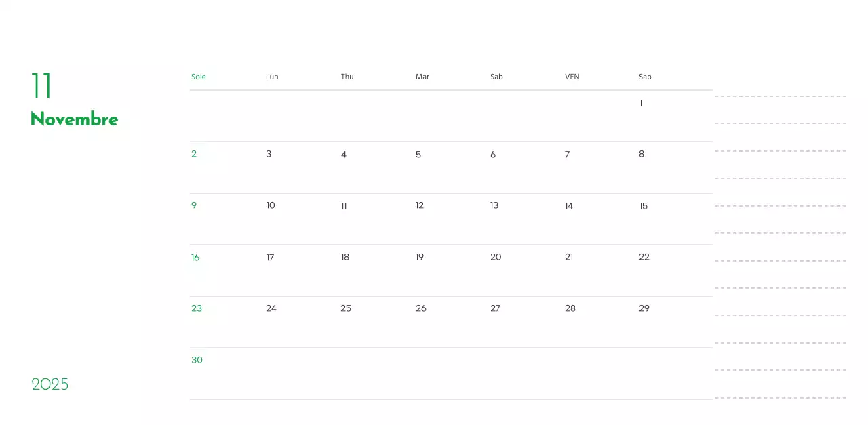The image size is (868, 425).
Task: Select the 2025 year label
Action: click(x=50, y=384)
